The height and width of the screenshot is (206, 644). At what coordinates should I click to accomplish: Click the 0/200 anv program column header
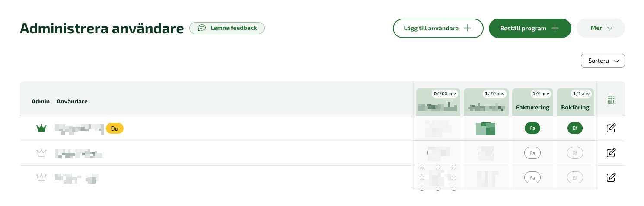point(438,102)
